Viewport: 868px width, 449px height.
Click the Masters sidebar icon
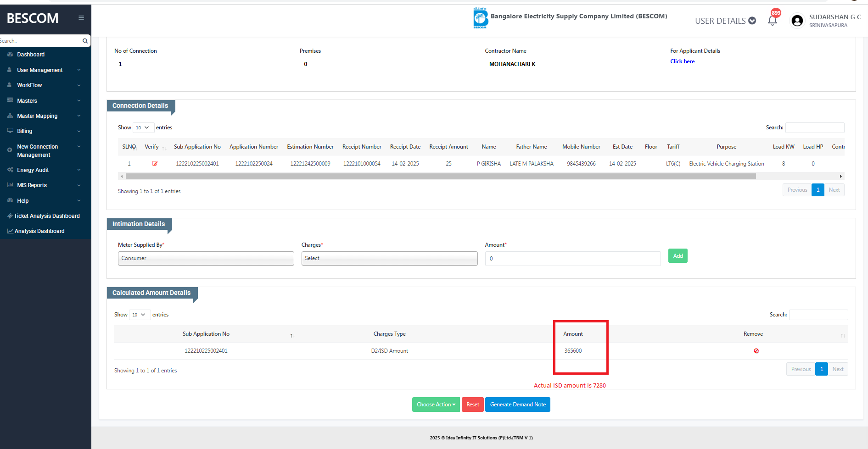click(x=10, y=100)
